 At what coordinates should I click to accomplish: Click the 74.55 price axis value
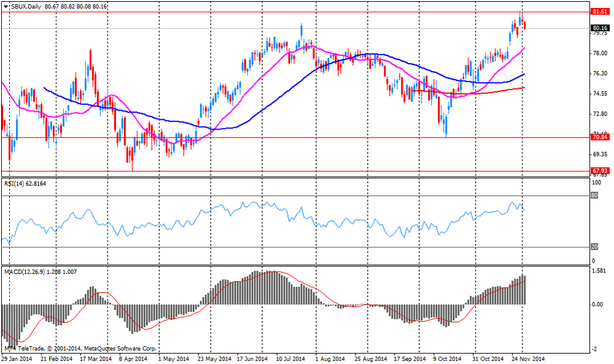(599, 94)
